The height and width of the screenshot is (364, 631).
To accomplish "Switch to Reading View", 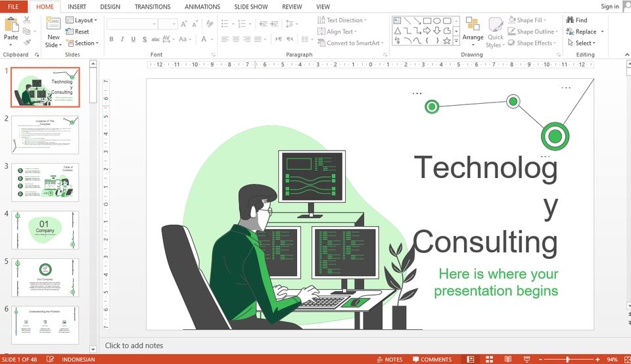I will click(508, 359).
